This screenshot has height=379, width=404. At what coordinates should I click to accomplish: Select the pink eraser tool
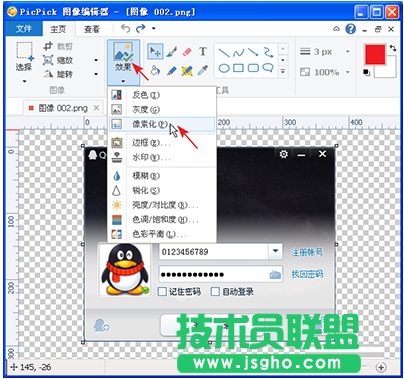pyautogui.click(x=187, y=52)
